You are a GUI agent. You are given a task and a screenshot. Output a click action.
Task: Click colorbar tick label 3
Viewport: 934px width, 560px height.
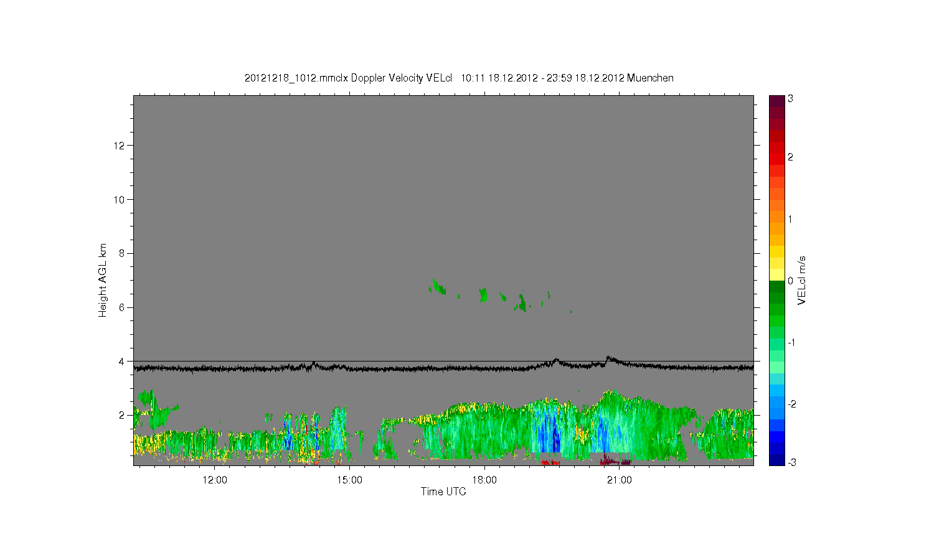coord(790,99)
